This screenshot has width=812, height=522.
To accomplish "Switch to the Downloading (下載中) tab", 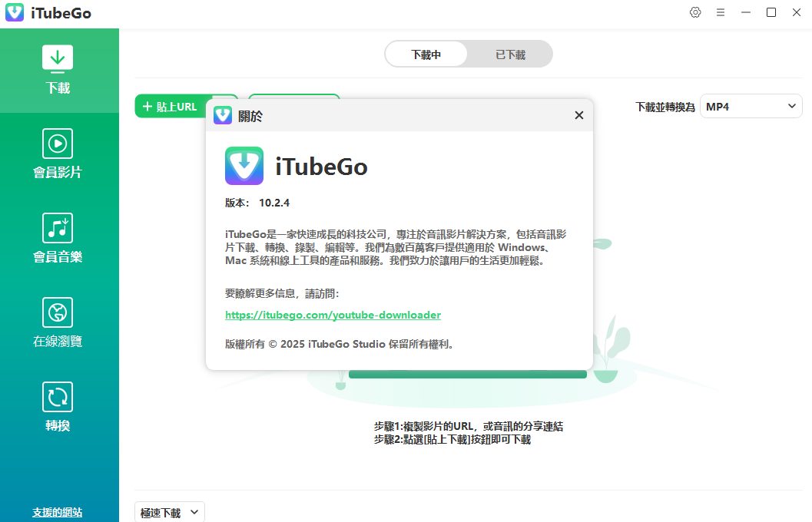I will click(x=426, y=55).
